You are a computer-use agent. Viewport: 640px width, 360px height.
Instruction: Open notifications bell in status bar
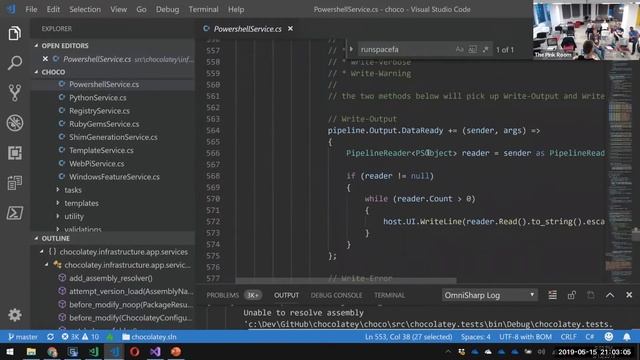(x=627, y=337)
